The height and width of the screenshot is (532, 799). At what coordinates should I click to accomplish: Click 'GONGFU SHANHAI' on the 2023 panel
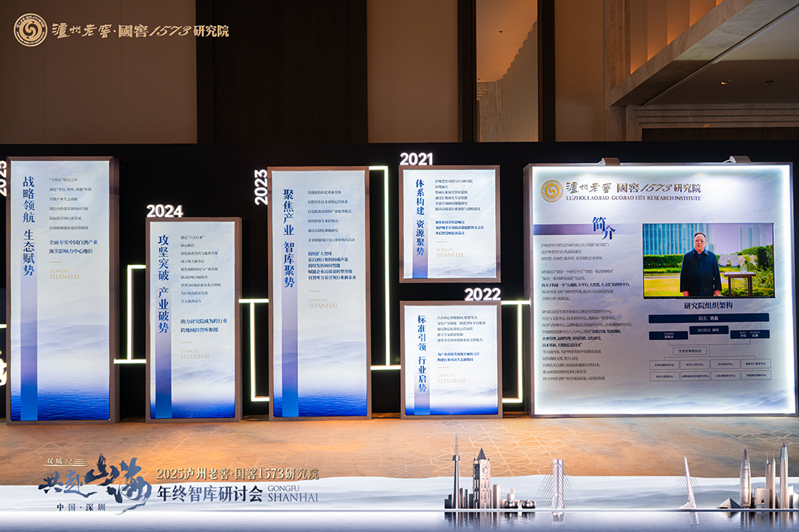click(x=323, y=303)
